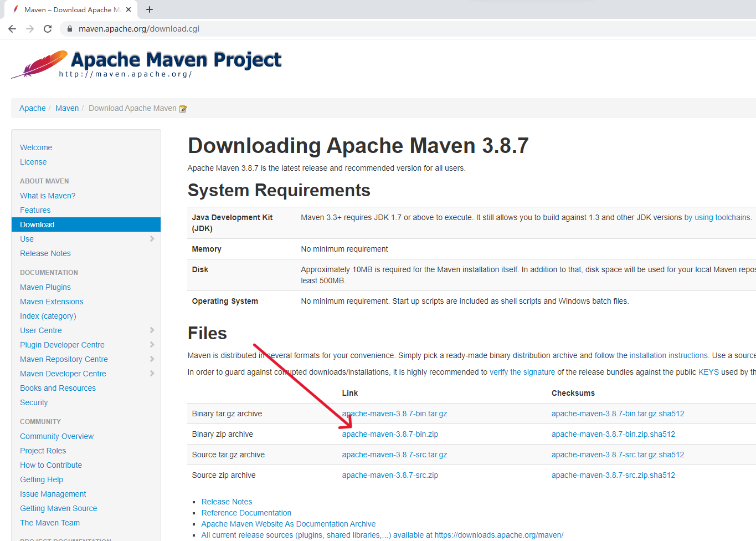
Task: Open Maven Plugins sidebar link
Action: [45, 287]
